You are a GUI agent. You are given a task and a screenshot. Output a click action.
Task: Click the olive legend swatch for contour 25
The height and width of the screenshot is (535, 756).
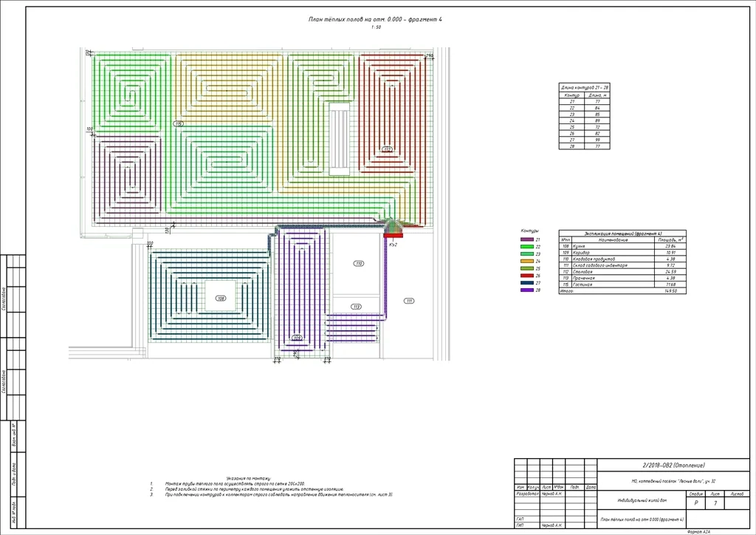click(x=526, y=268)
